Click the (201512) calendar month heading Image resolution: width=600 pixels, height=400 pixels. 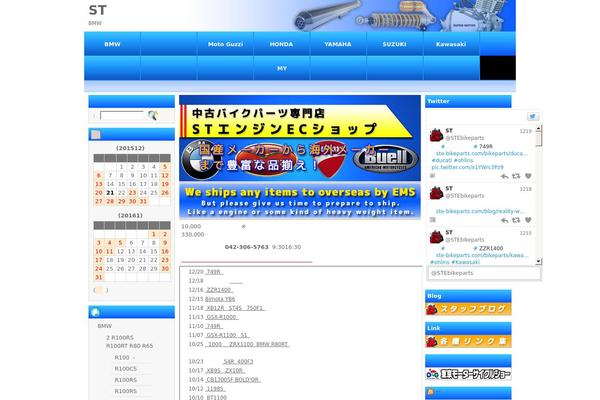130,148
